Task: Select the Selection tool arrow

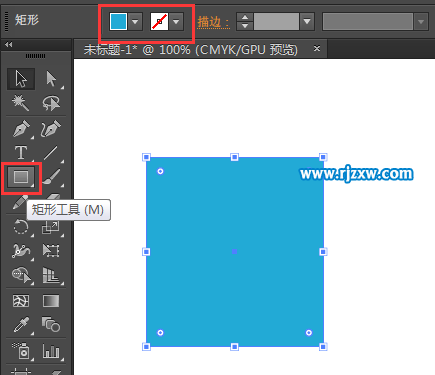Action: [x=21, y=79]
